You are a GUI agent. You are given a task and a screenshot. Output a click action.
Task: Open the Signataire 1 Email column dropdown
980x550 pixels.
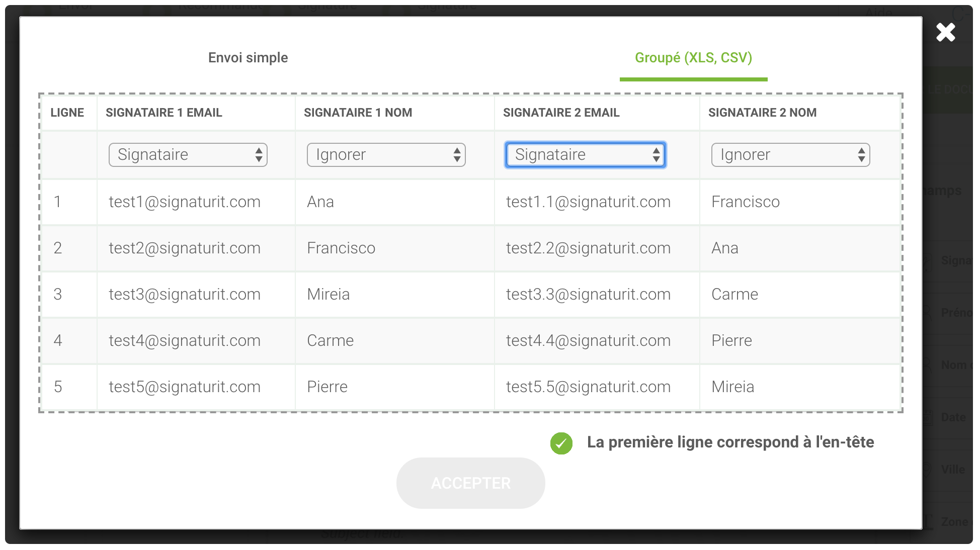coord(188,155)
